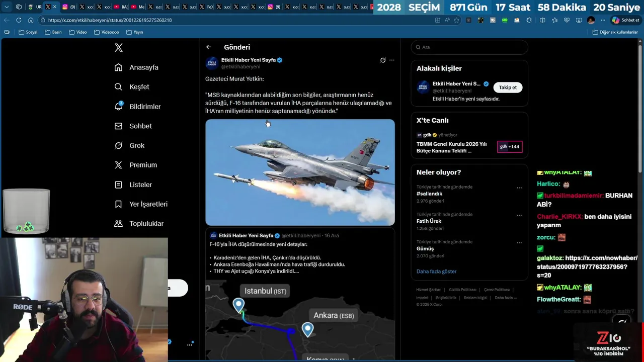Open Erişilebilirlik footer link

click(446, 298)
